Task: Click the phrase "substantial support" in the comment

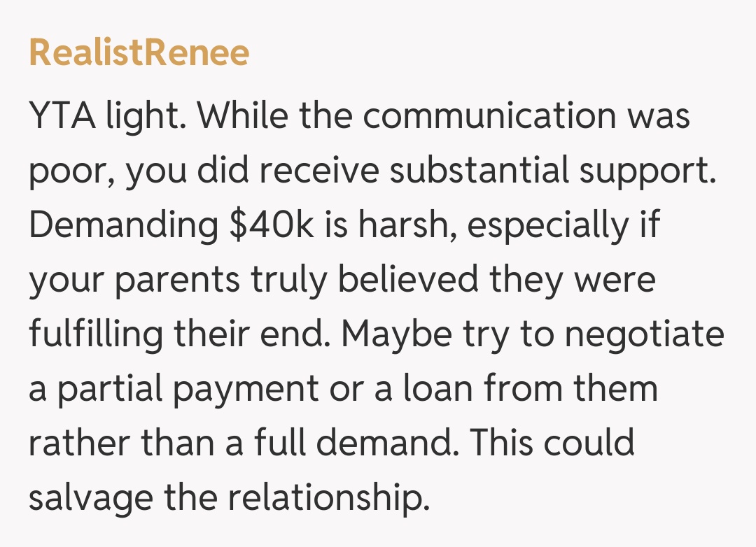Action: tap(553, 171)
